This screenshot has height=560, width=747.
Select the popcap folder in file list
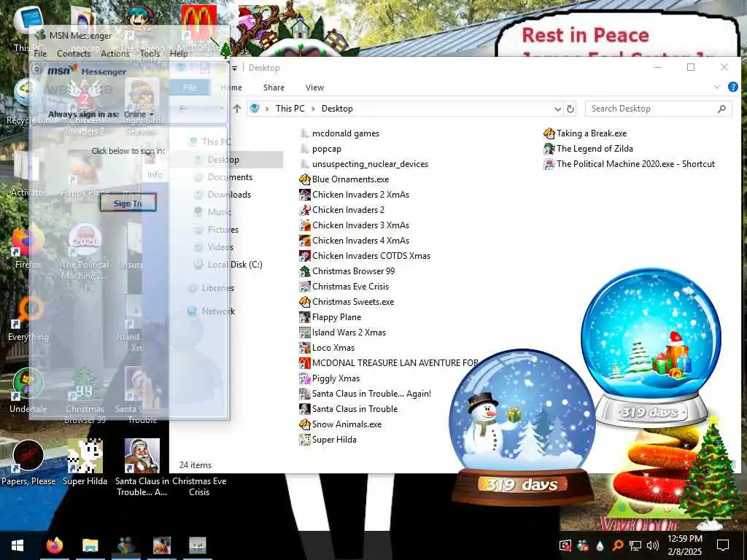tap(321, 149)
